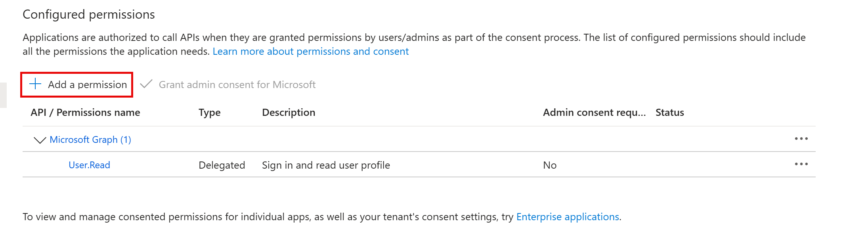Viewport: 868px width, 244px height.
Task: Click the Status column header
Action: (x=669, y=113)
